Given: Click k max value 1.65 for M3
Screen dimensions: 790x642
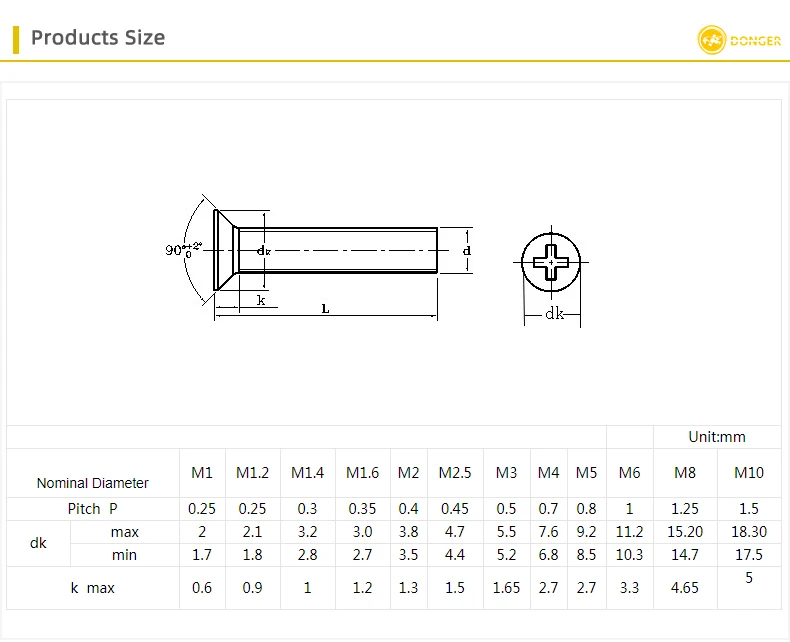Looking at the screenshot, I should [506, 588].
